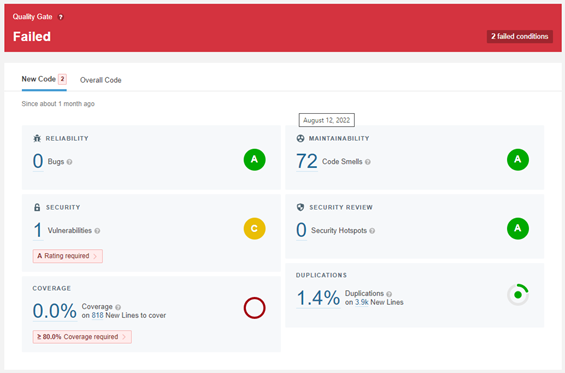Viewport: 565px width, 373px height.
Task: Open the ≥ 80.0% Coverage required condition
Action: (x=82, y=337)
